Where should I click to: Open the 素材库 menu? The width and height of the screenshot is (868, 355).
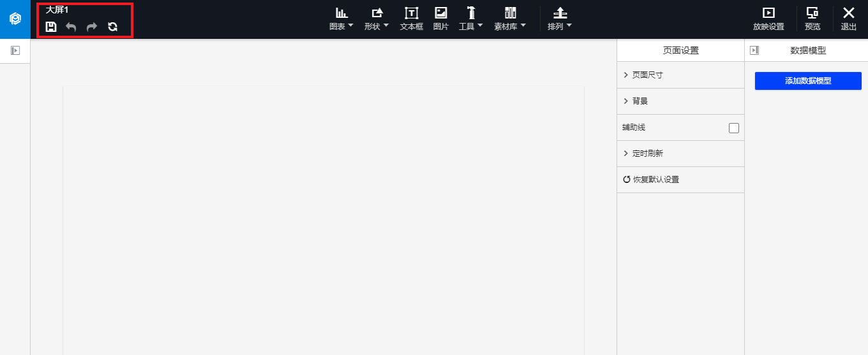511,19
